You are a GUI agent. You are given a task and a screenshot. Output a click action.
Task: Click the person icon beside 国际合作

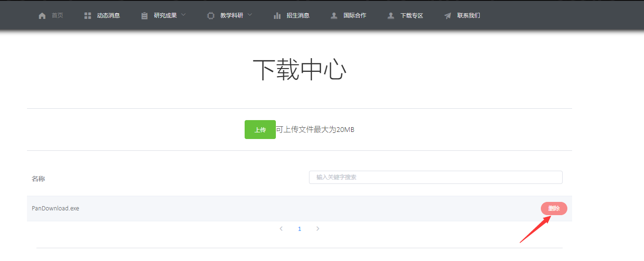(334, 16)
